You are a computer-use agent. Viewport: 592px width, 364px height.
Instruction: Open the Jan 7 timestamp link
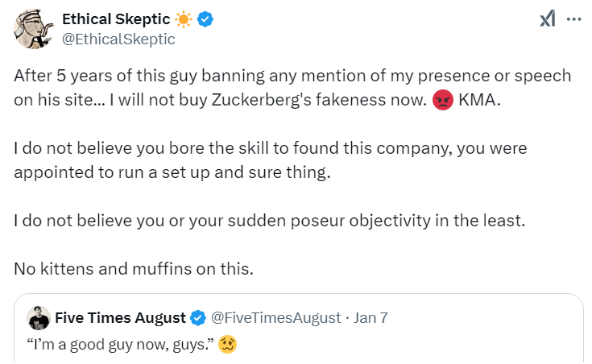(x=371, y=318)
